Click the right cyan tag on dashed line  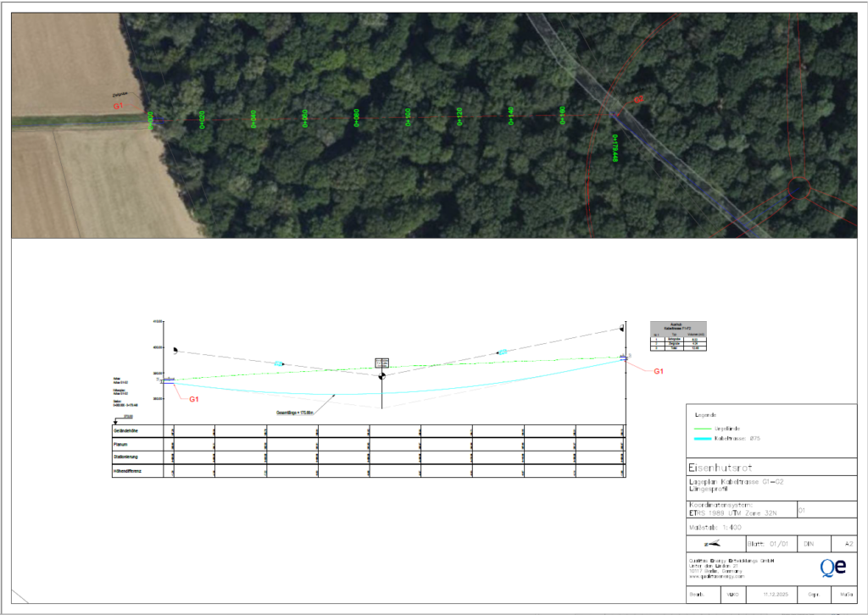(502, 352)
